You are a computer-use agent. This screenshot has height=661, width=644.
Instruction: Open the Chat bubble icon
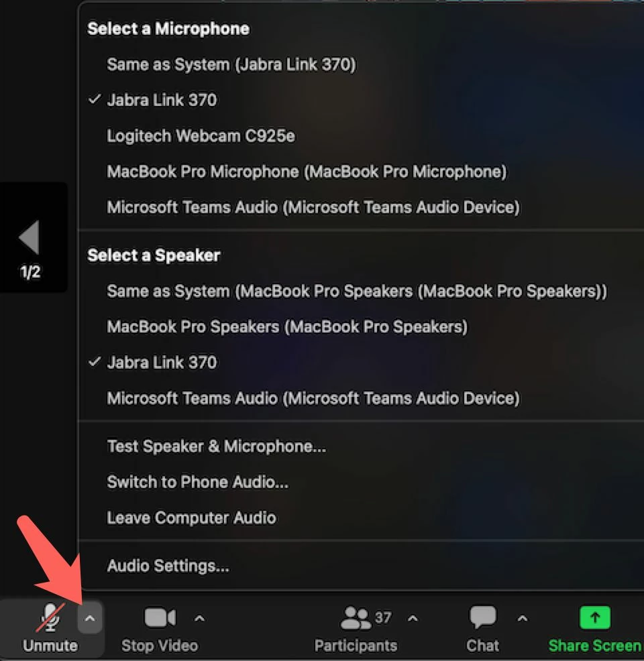pos(482,617)
